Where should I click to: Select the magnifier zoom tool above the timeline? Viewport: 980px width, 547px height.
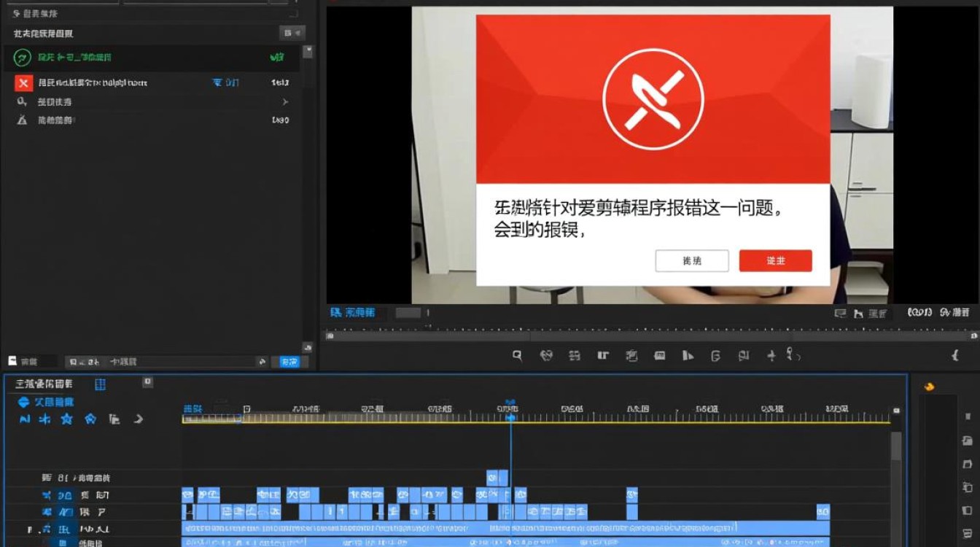pyautogui.click(x=517, y=355)
